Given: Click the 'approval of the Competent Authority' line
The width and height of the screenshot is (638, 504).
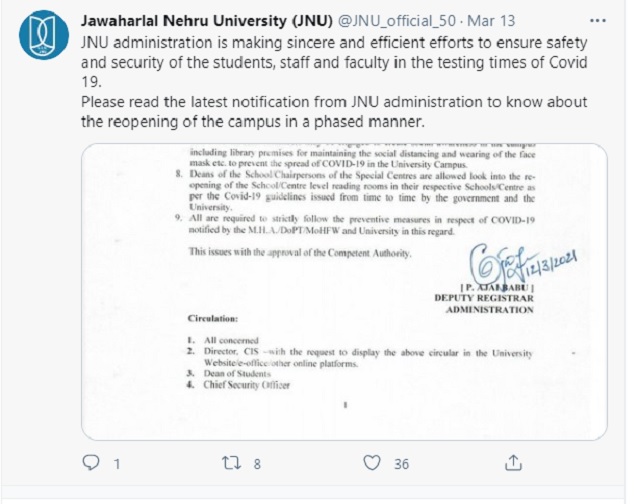Looking at the screenshot, I should [x=300, y=254].
